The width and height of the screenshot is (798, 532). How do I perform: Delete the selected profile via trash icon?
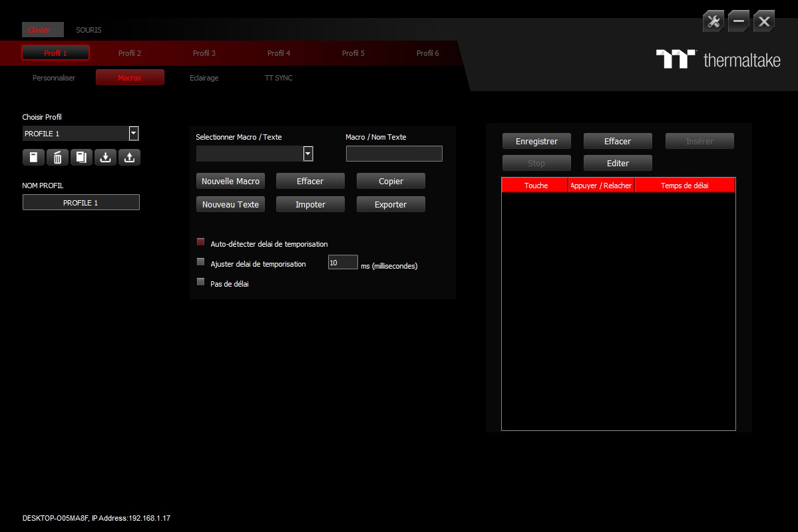click(57, 157)
